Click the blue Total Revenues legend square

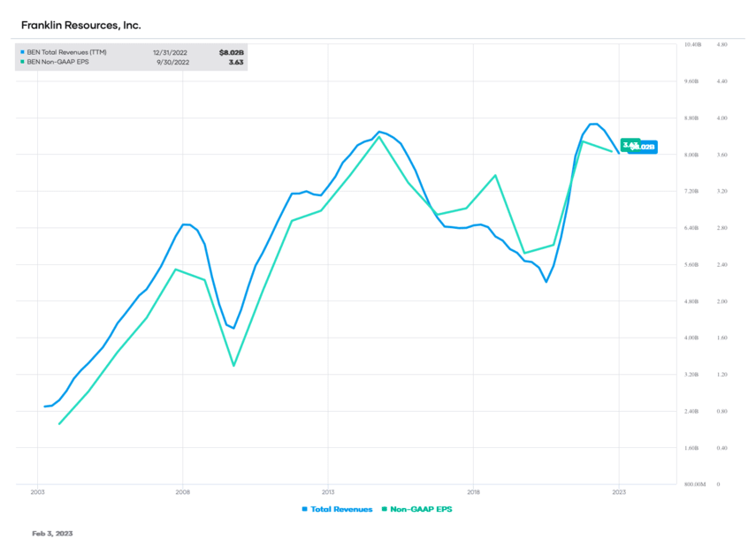click(x=305, y=509)
